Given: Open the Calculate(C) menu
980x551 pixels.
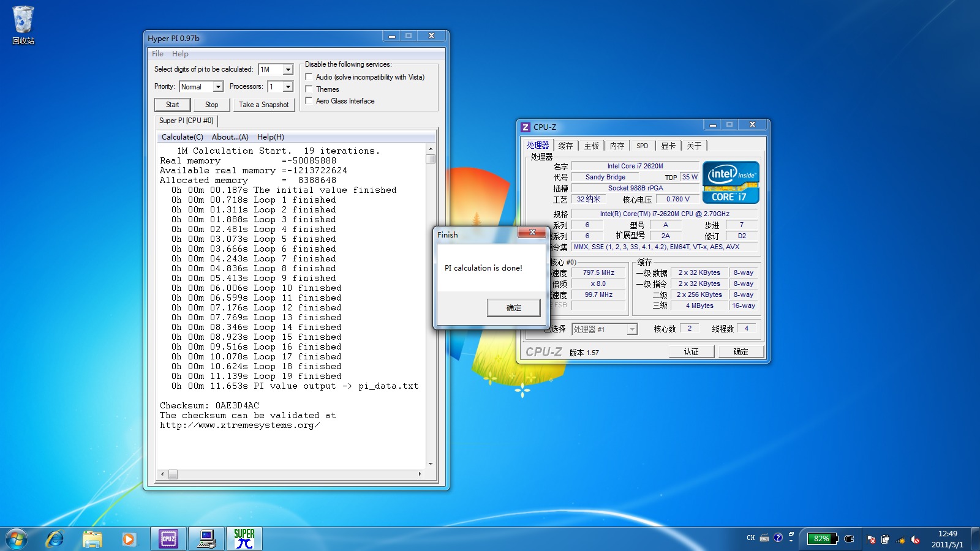Looking at the screenshot, I should (x=183, y=137).
